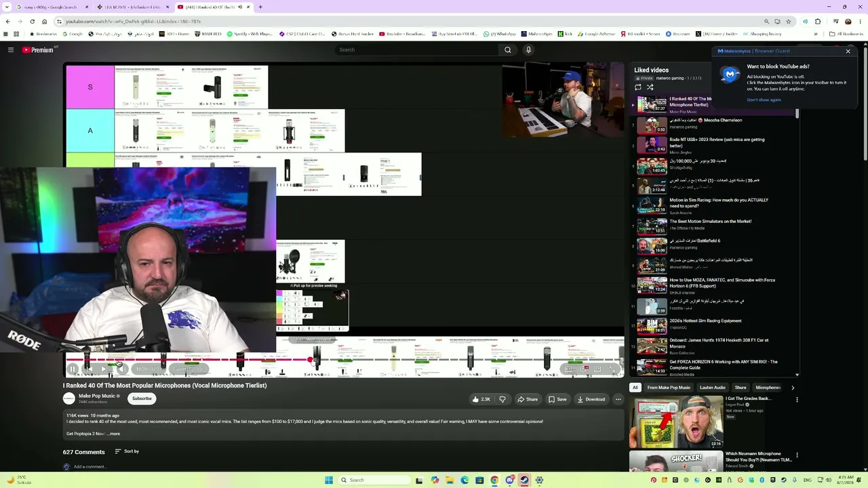Play The Best Motion Simulators on the Market!
Screen dimensions: 868x488
tap(710, 221)
